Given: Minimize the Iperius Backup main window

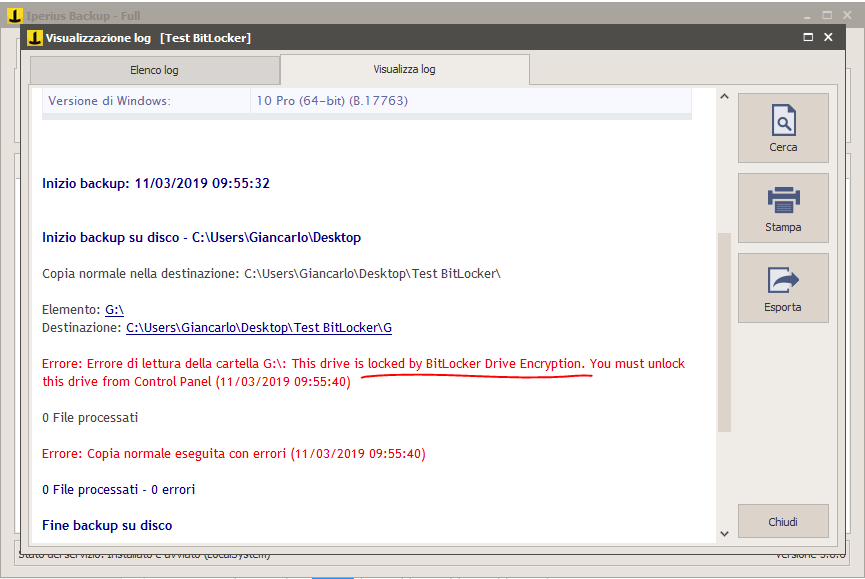Looking at the screenshot, I should (807, 16).
